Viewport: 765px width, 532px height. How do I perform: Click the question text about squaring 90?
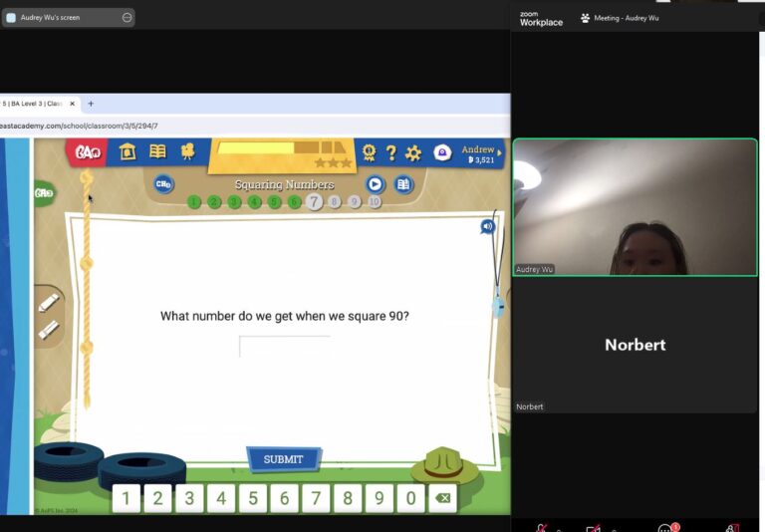[x=285, y=316]
